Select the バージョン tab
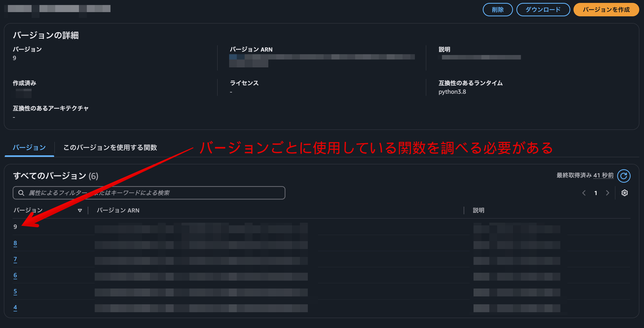Image resolution: width=644 pixels, height=328 pixels. click(x=29, y=148)
